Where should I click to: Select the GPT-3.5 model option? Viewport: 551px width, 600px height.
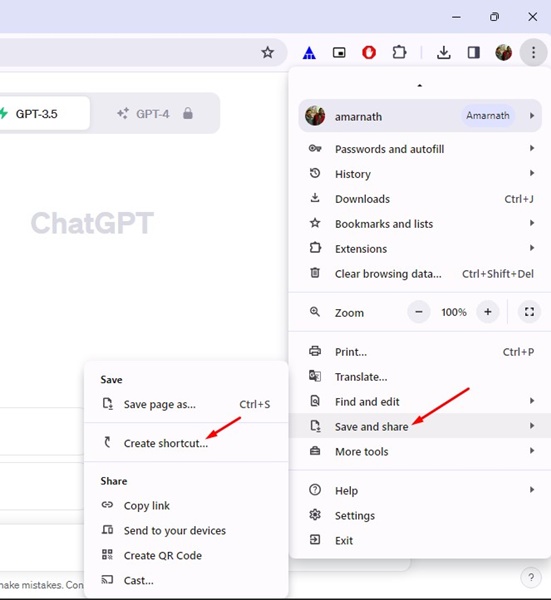(42, 114)
